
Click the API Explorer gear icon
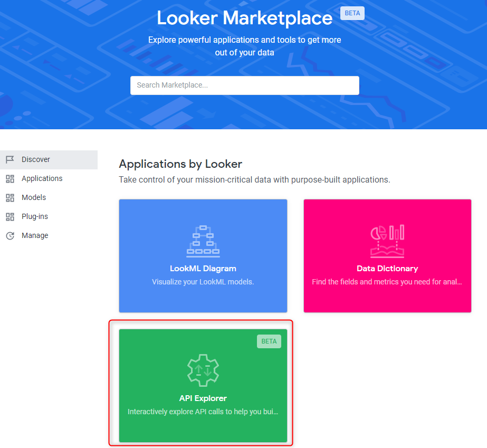pyautogui.click(x=203, y=371)
